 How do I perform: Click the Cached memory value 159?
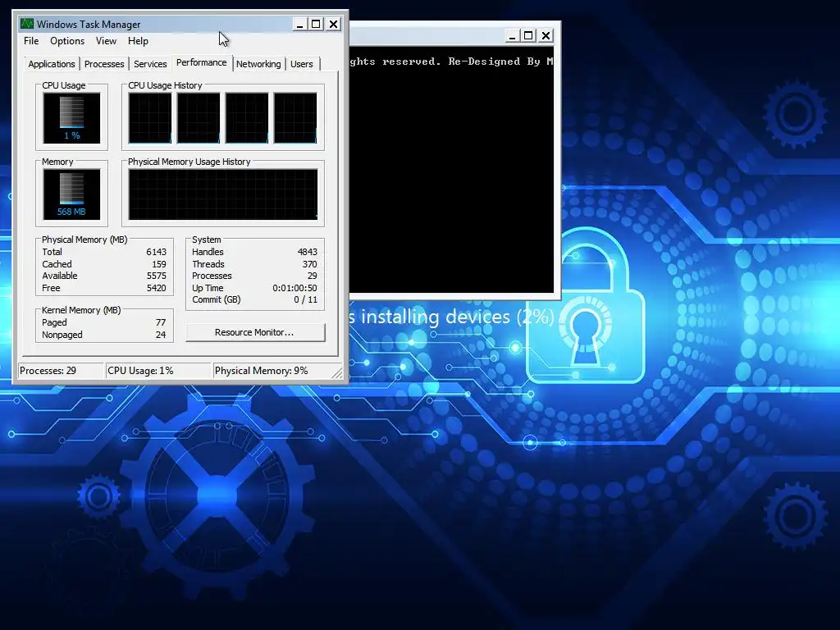[x=158, y=264]
